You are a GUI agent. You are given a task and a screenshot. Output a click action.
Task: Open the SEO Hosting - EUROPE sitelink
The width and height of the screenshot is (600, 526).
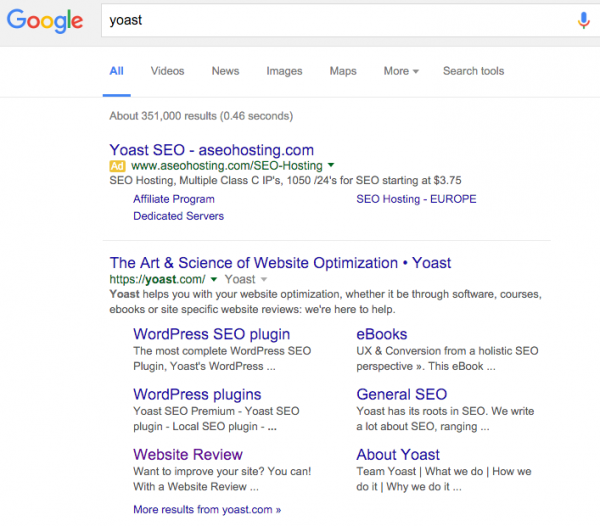pos(416,199)
